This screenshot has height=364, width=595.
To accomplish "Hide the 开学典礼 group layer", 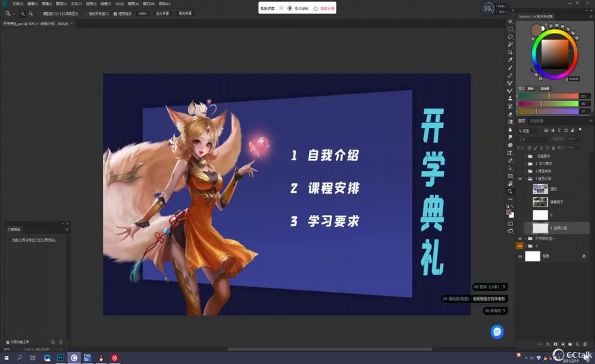I will pyautogui.click(x=520, y=239).
